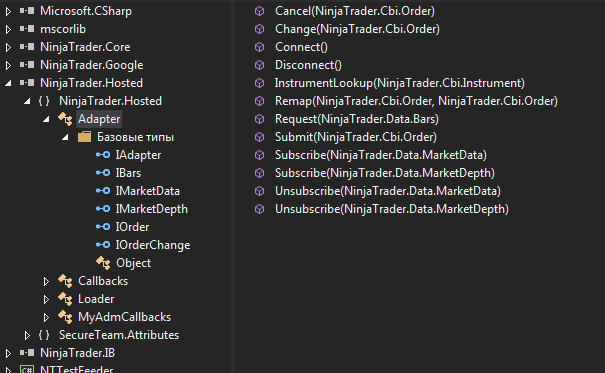This screenshot has height=373, width=605.
Task: Select the Disconnect() method
Action: 308,65
